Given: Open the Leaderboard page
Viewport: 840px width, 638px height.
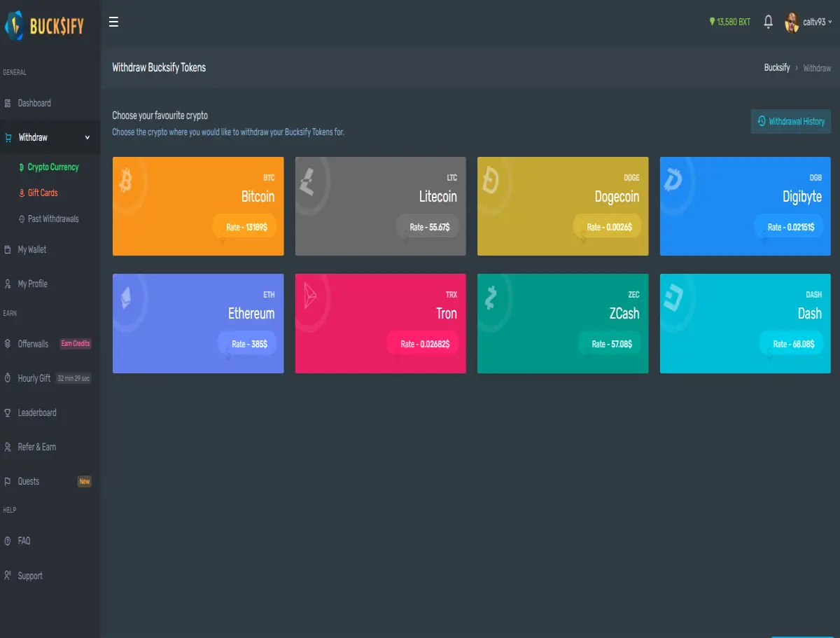Looking at the screenshot, I should pos(37,412).
